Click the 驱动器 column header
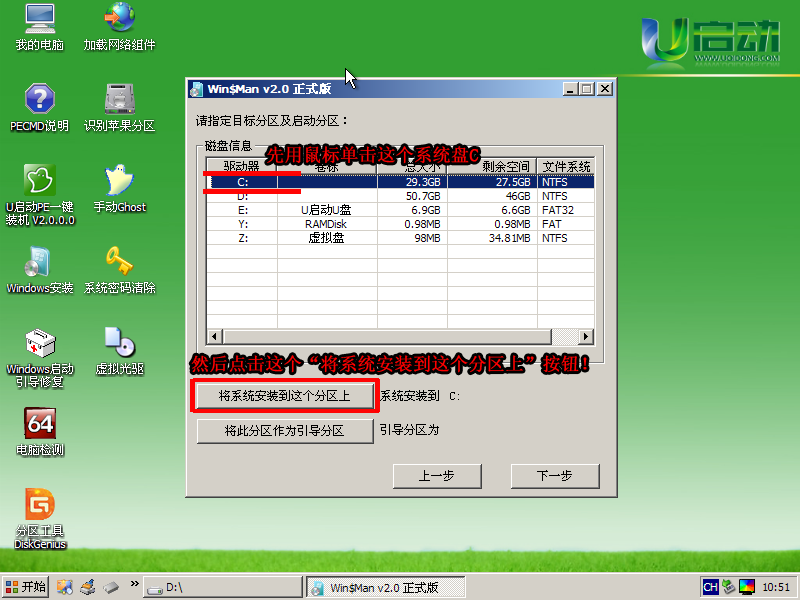800x600 pixels. click(242, 166)
